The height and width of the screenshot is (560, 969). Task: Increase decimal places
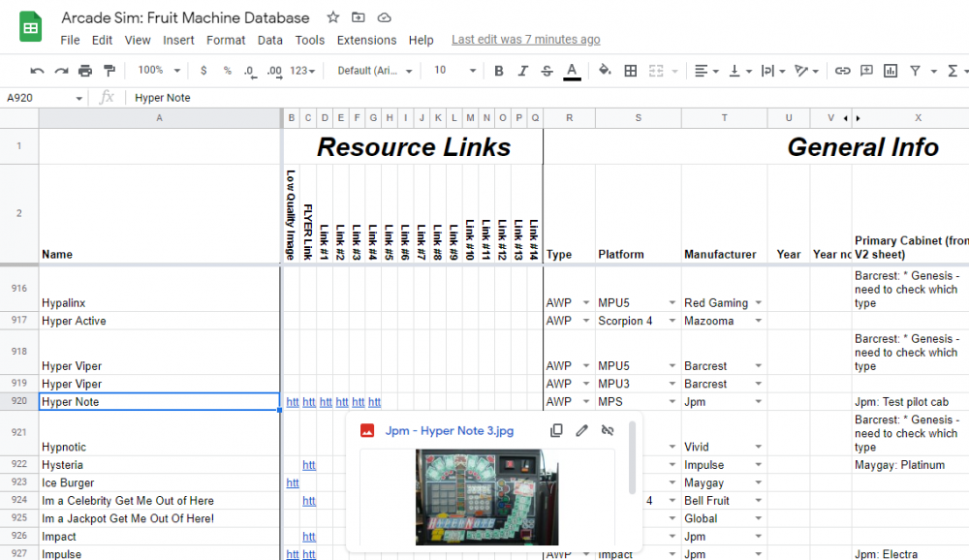click(x=274, y=71)
